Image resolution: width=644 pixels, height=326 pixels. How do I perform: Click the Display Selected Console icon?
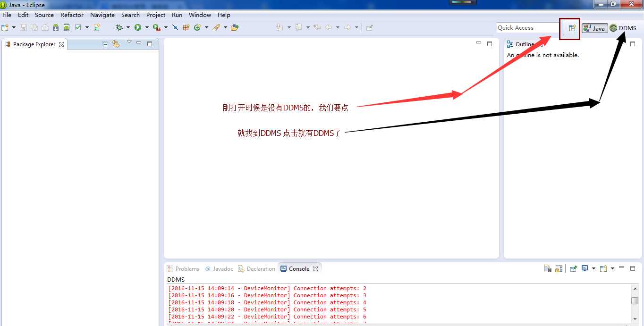585,268
